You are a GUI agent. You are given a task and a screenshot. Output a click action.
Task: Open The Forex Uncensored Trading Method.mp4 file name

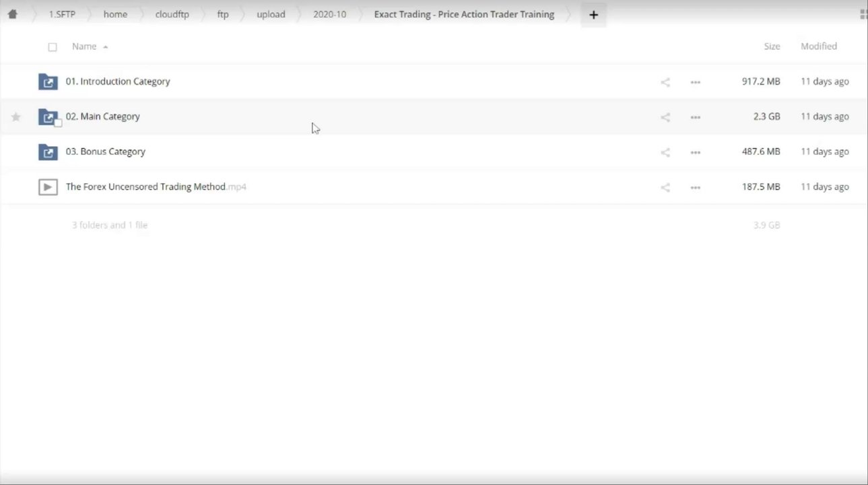pyautogui.click(x=156, y=187)
